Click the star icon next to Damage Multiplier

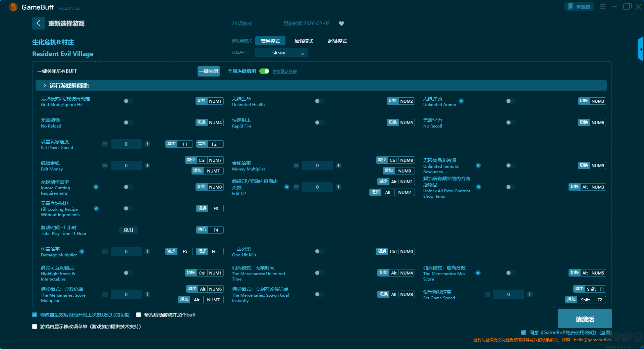[82, 251]
